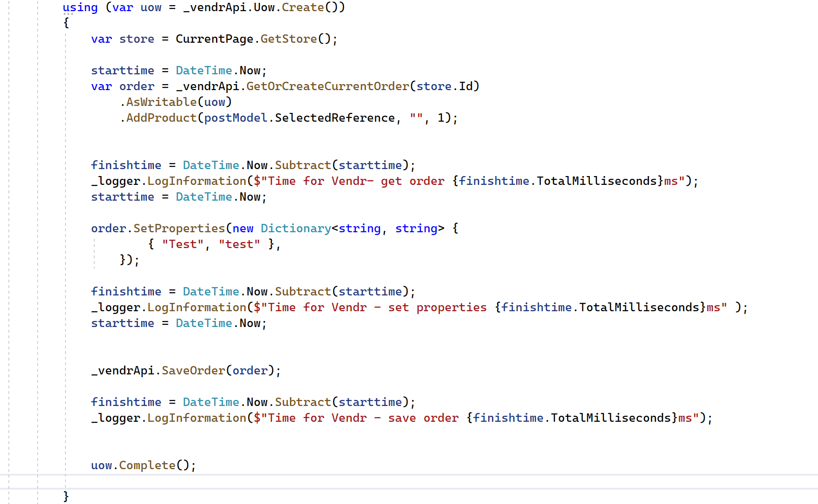
Task: Click the SaveOrder method call
Action: tap(193, 371)
